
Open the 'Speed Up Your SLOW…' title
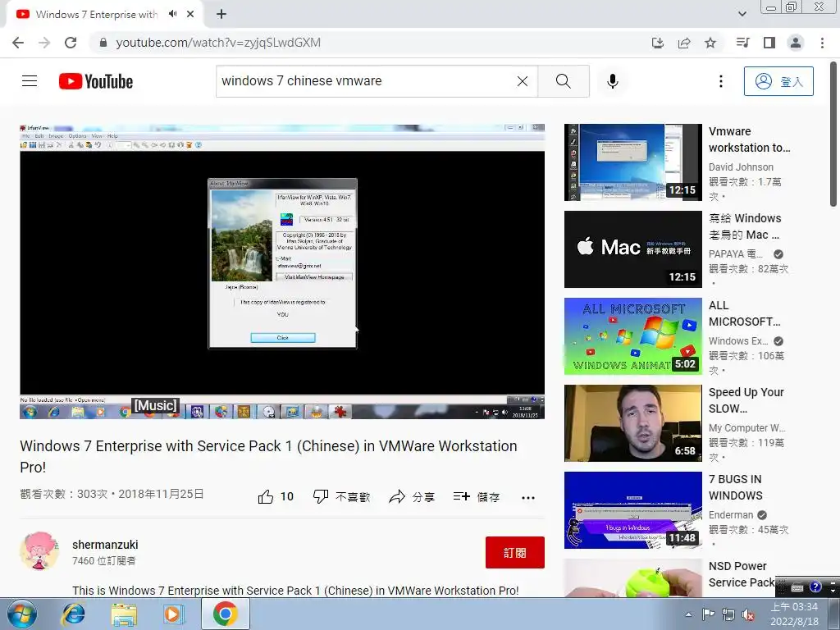click(x=746, y=400)
